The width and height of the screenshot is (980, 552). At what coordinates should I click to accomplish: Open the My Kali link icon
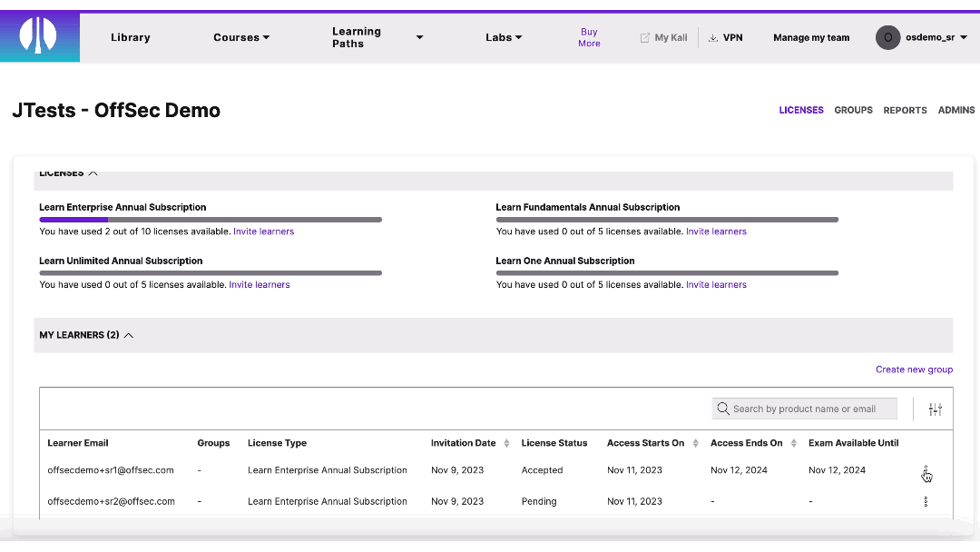[644, 36]
